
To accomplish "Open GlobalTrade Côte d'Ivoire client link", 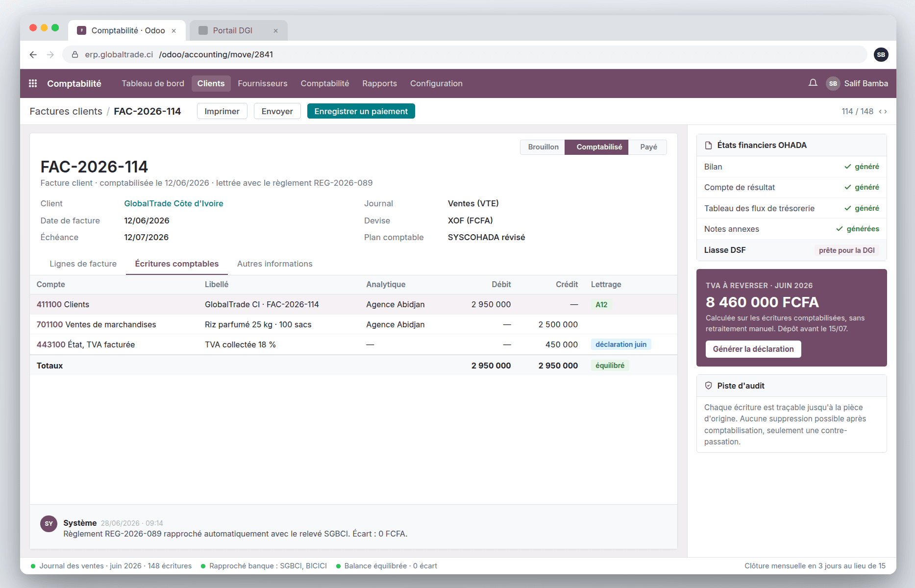I will pyautogui.click(x=173, y=203).
